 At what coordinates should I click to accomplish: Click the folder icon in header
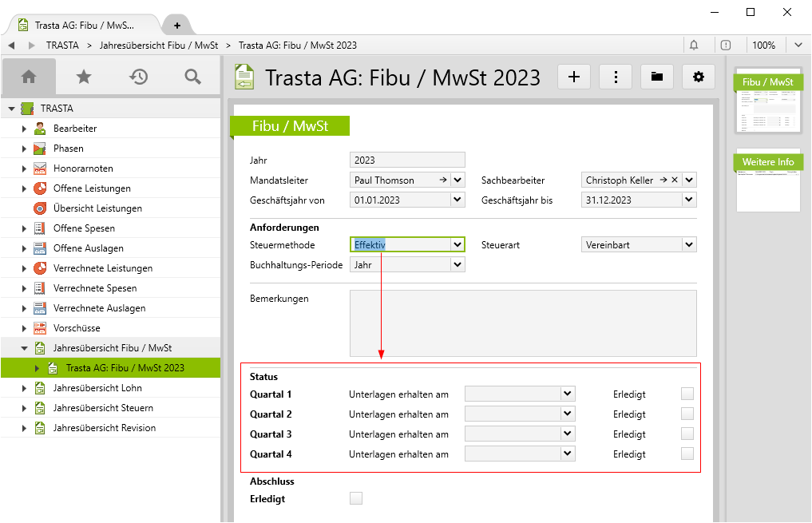tap(657, 77)
